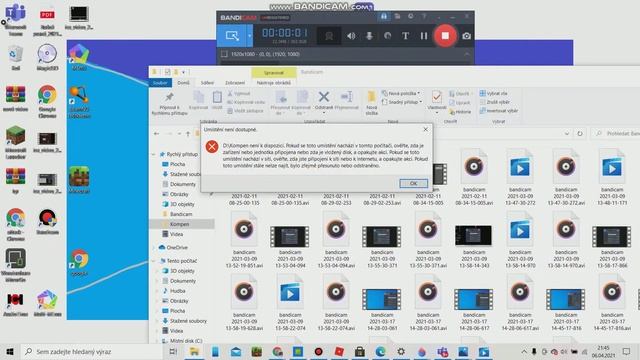This screenshot has width=640, height=360.
Task: Click the lock icon in Bandicam title bar
Action: tap(384, 17)
